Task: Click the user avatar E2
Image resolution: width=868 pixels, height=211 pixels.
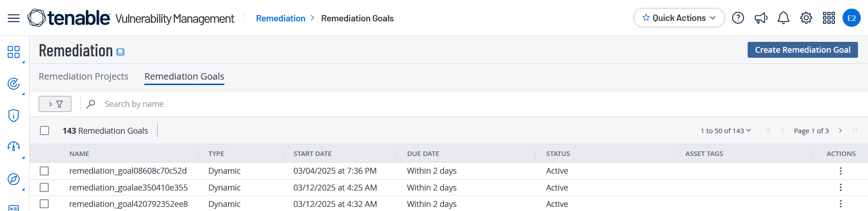Action: [851, 18]
